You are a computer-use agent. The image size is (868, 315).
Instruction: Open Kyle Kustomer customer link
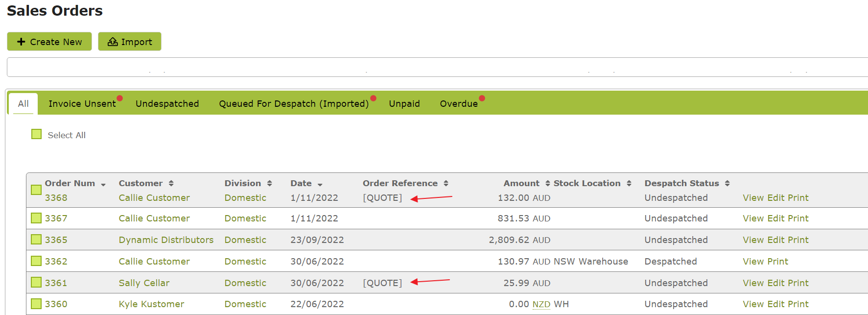click(151, 304)
